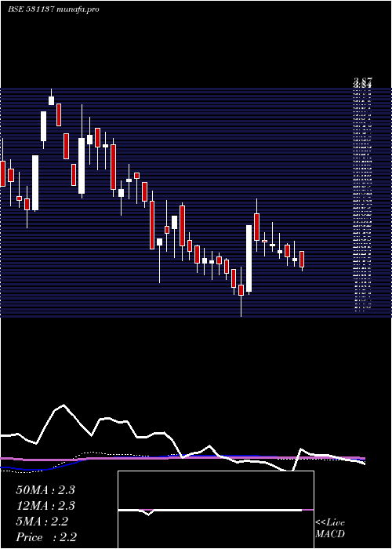Click the MACD histogram box

[x=216, y=510]
